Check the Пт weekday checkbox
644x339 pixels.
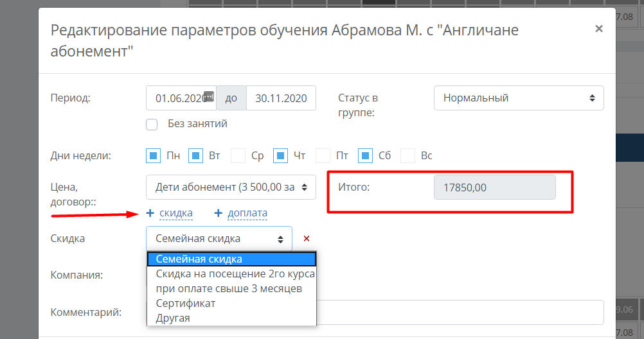(x=323, y=156)
